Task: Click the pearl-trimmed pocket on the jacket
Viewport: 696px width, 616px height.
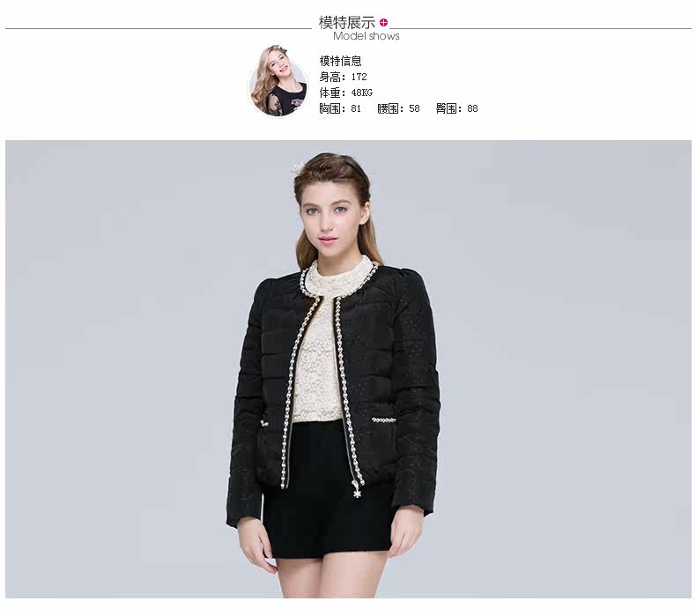Action: pyautogui.click(x=383, y=420)
